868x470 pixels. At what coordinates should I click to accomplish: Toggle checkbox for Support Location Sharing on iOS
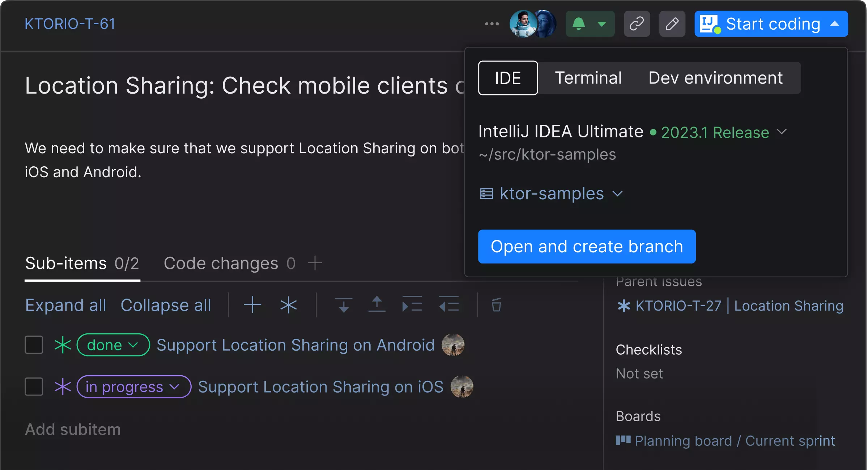click(x=33, y=386)
